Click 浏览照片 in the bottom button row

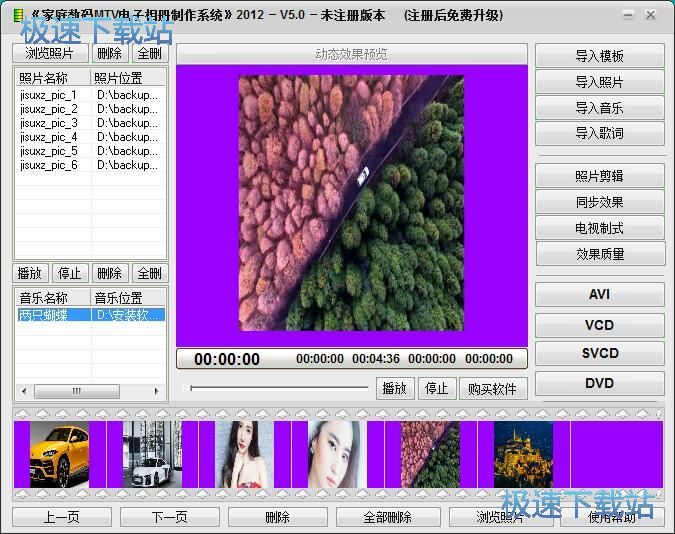point(501,517)
